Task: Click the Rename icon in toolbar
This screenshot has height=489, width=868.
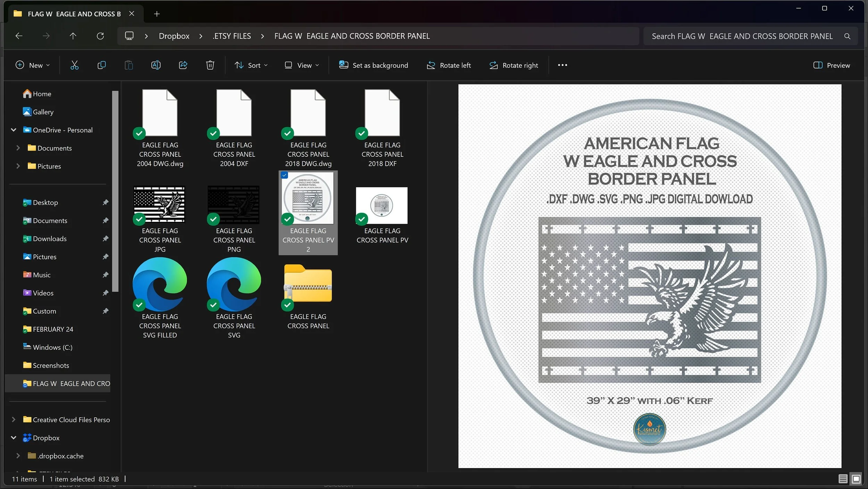Action: coord(156,65)
